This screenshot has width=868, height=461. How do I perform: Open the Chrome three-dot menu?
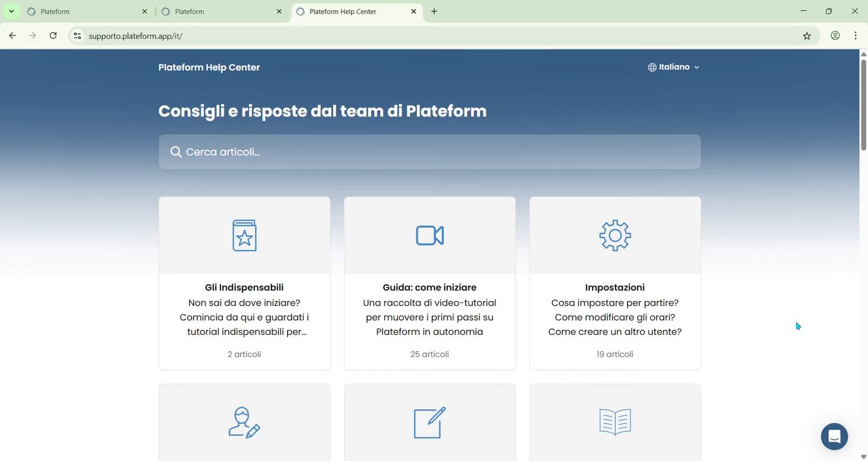[x=855, y=36]
